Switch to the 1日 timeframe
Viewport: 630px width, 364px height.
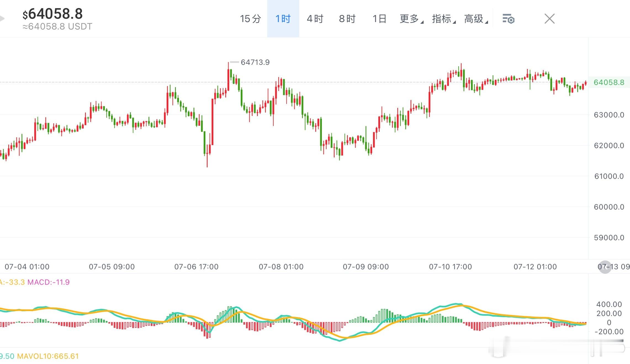pos(379,19)
